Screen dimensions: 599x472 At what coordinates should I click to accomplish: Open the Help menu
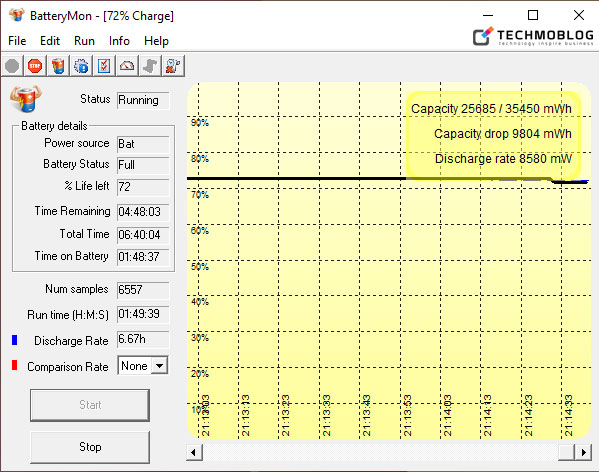(156, 41)
